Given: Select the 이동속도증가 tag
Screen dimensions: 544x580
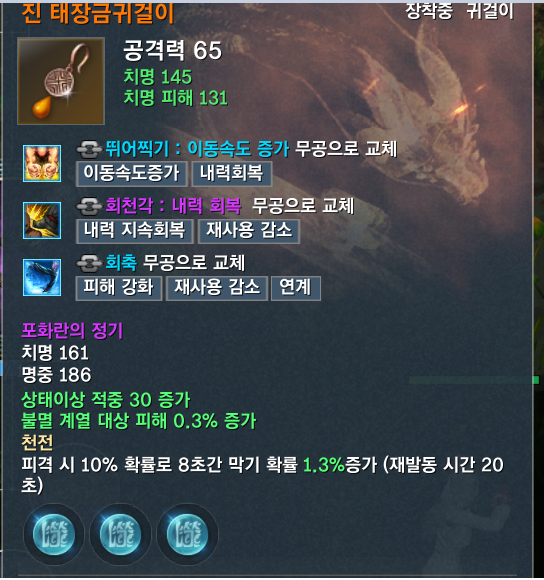Looking at the screenshot, I should (132, 173).
